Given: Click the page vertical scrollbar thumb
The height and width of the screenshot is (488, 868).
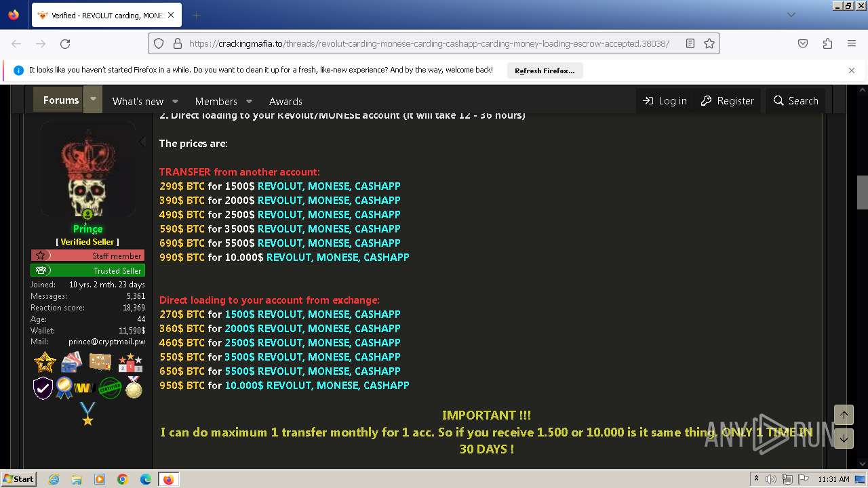Looking at the screenshot, I should click(862, 193).
